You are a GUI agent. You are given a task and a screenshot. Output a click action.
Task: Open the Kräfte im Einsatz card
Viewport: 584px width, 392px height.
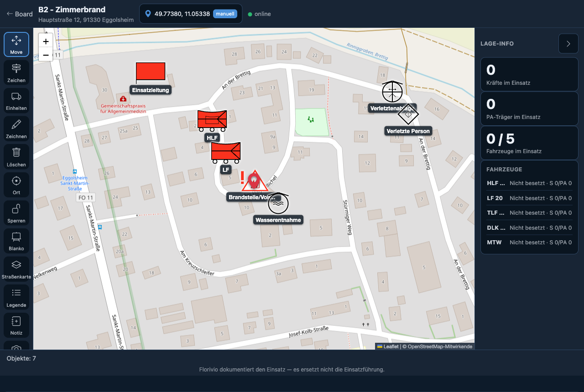(x=529, y=74)
